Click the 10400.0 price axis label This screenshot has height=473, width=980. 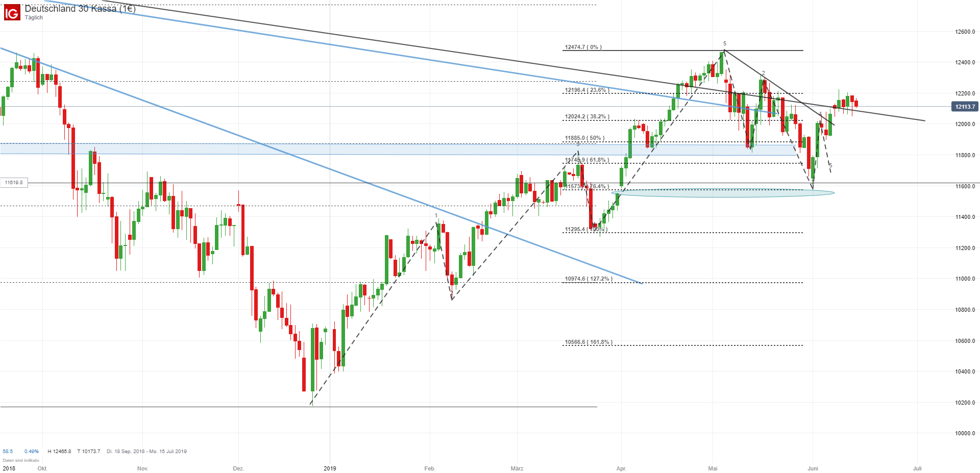(x=965, y=371)
